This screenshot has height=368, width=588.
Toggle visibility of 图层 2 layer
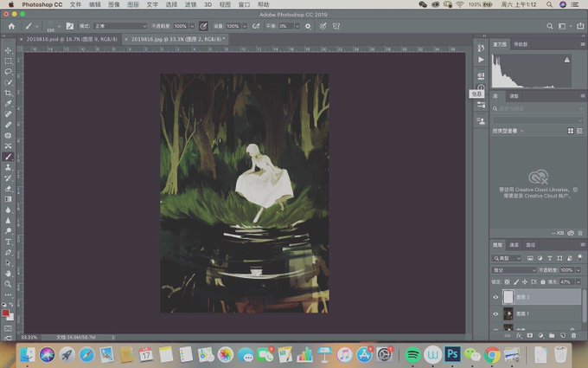[x=495, y=297]
